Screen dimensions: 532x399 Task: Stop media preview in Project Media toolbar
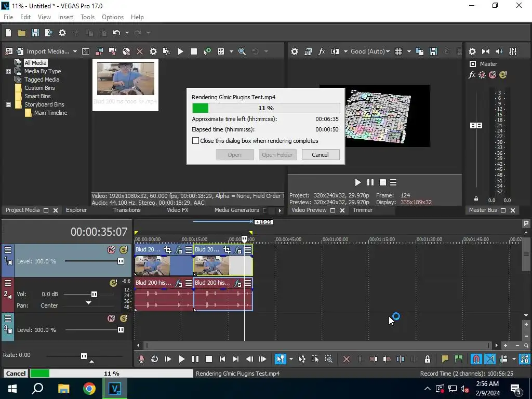pyautogui.click(x=194, y=51)
